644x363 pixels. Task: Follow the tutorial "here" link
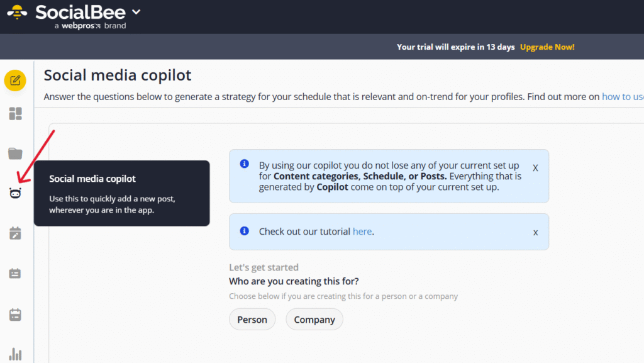pyautogui.click(x=362, y=232)
